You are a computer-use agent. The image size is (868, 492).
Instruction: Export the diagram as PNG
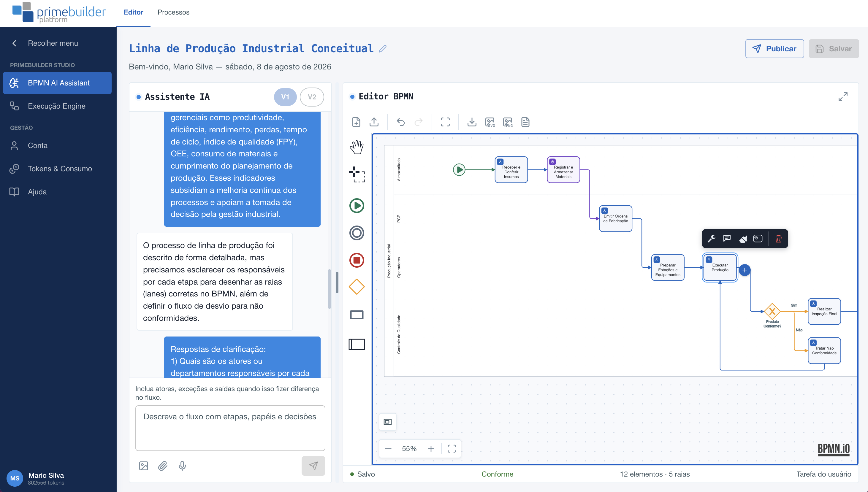coord(508,122)
